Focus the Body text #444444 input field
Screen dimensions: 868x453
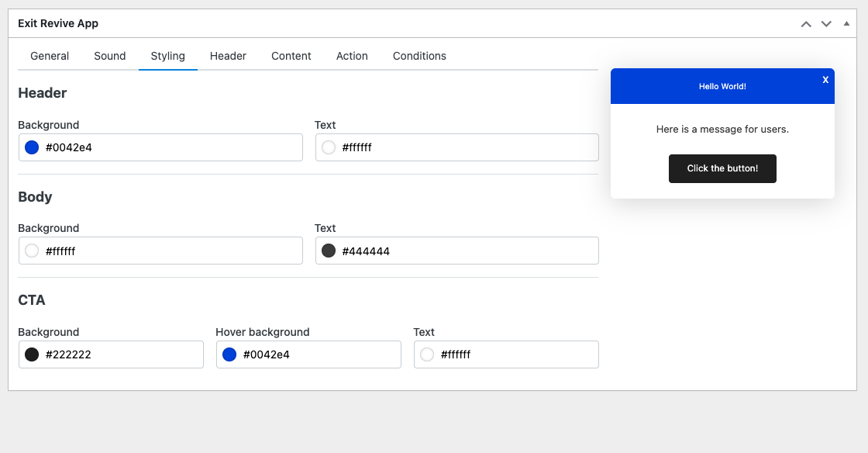coord(465,251)
